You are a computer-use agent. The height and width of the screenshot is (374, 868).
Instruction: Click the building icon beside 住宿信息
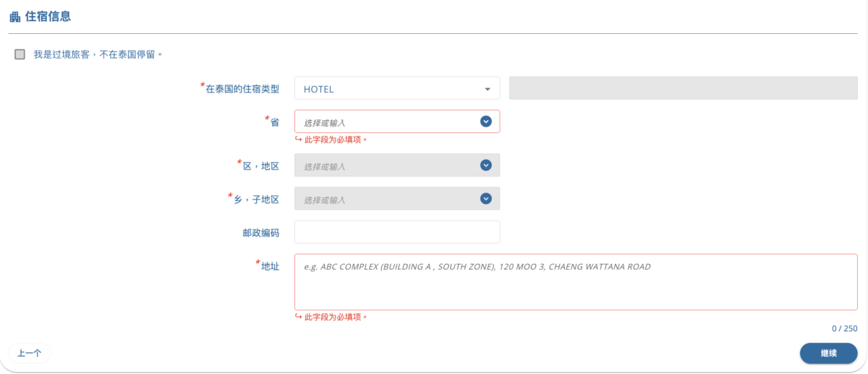coord(14,17)
